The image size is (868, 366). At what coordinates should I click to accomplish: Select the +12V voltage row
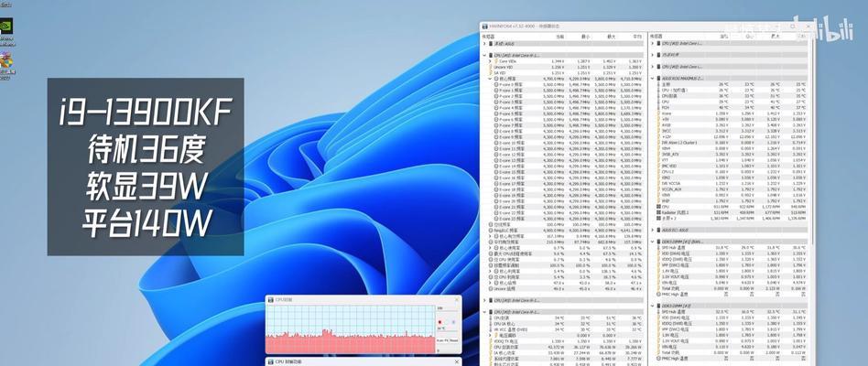[x=732, y=136]
